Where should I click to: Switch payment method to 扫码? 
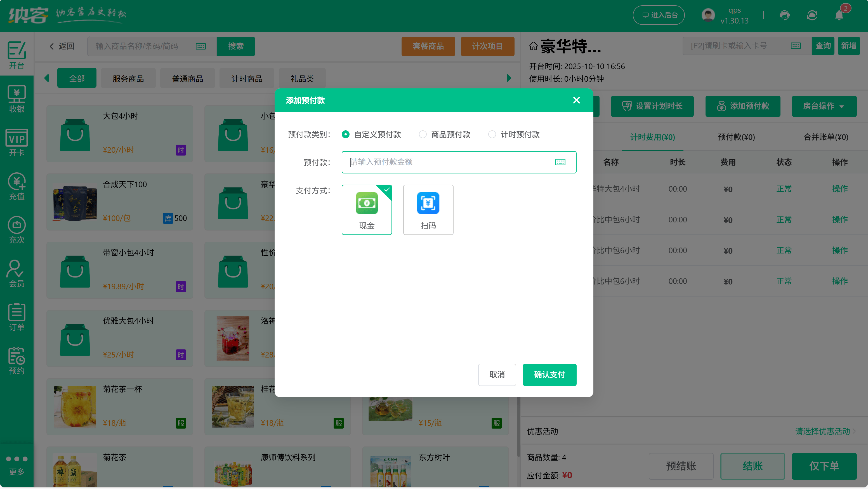(428, 210)
